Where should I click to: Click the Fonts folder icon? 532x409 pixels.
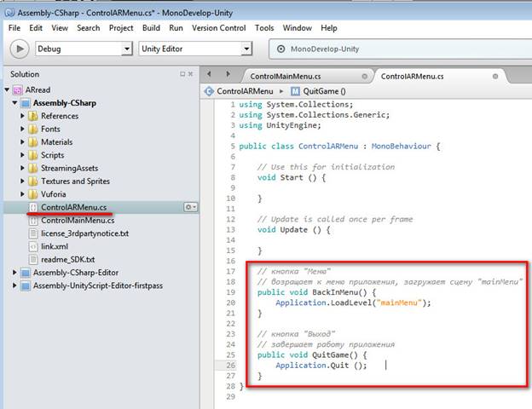33,130
